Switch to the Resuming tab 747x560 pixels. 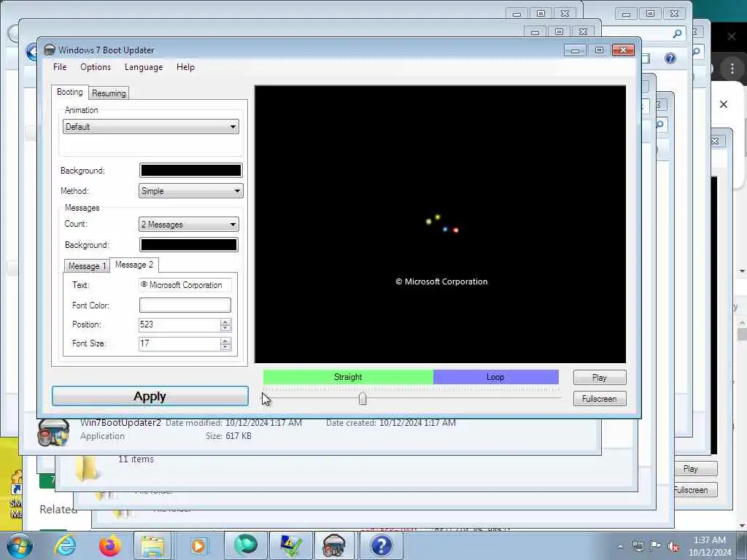pyautogui.click(x=109, y=93)
